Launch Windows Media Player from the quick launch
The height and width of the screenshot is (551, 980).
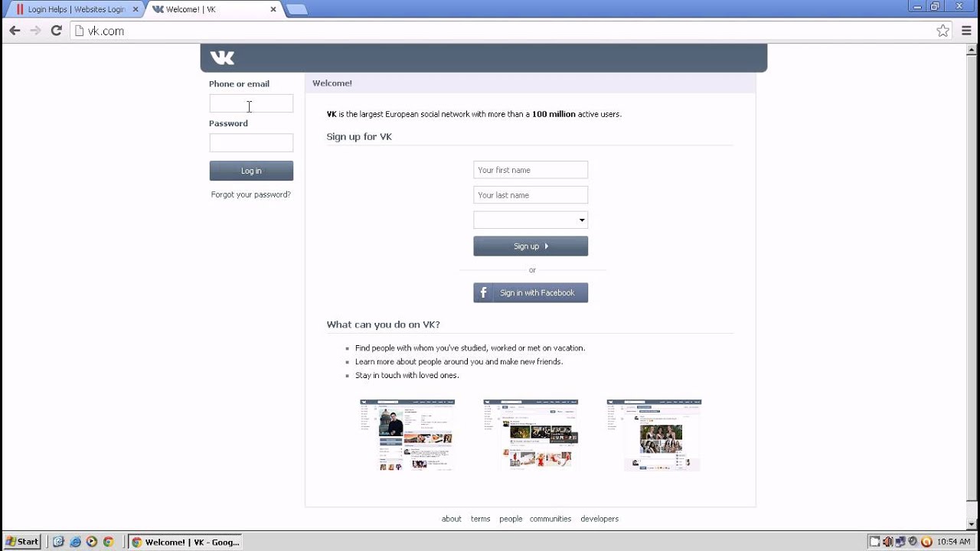(x=92, y=542)
